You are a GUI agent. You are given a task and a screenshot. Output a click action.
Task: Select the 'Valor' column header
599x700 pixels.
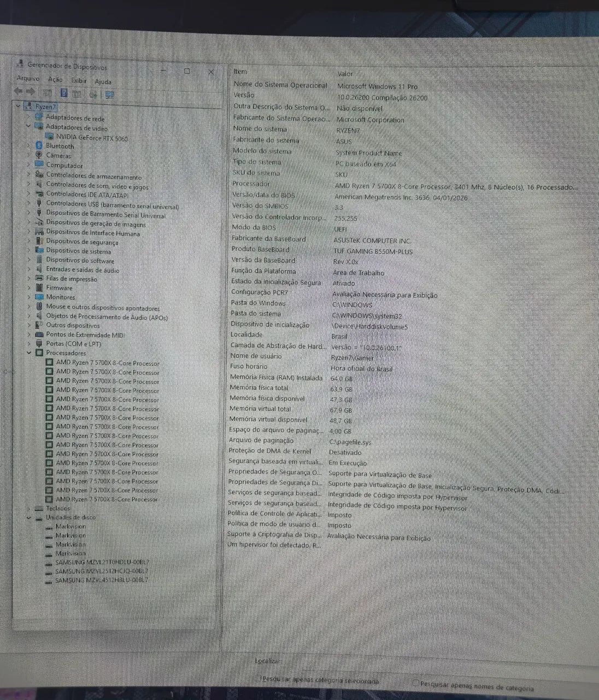345,73
